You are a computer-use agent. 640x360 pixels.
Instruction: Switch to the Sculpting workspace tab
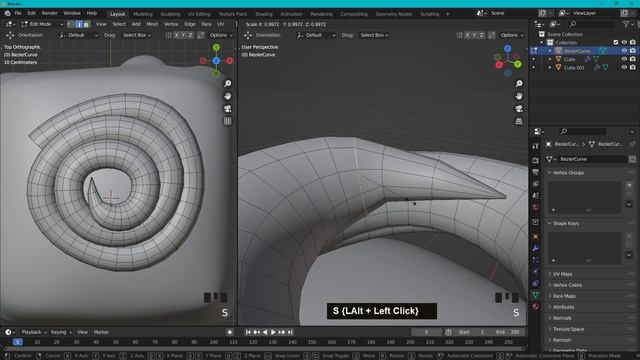point(170,14)
